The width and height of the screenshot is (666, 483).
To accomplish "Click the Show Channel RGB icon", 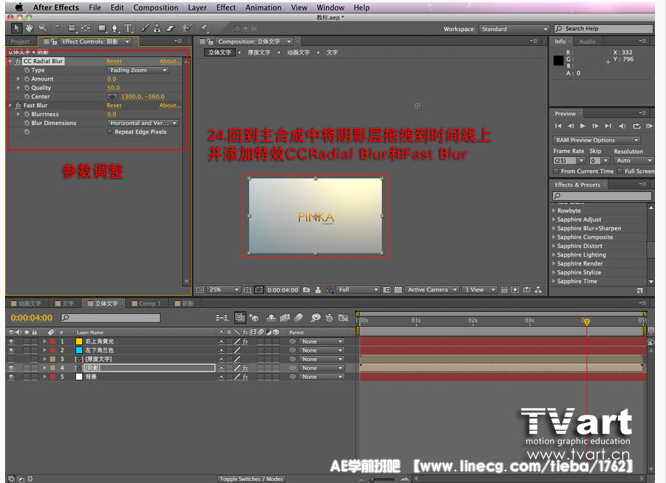I will [x=329, y=290].
